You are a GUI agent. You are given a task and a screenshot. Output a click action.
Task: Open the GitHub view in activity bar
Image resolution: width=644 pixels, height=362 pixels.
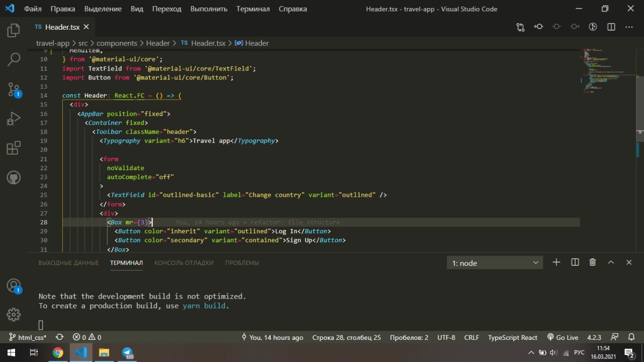(x=14, y=178)
